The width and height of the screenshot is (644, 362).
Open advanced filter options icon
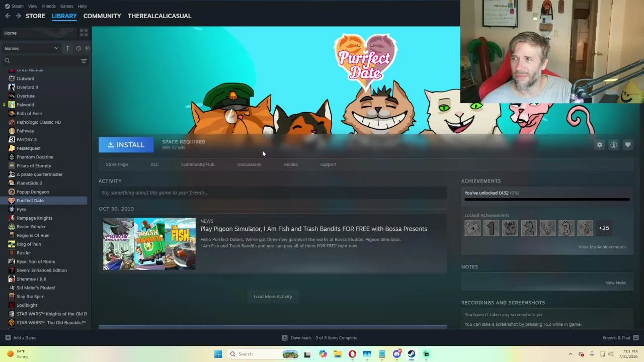pyautogui.click(x=84, y=61)
